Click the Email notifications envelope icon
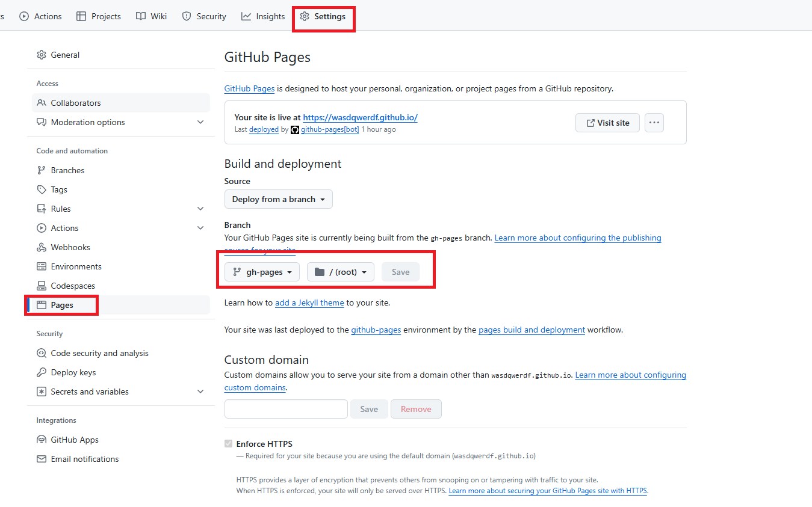The width and height of the screenshot is (812, 507). [42, 459]
